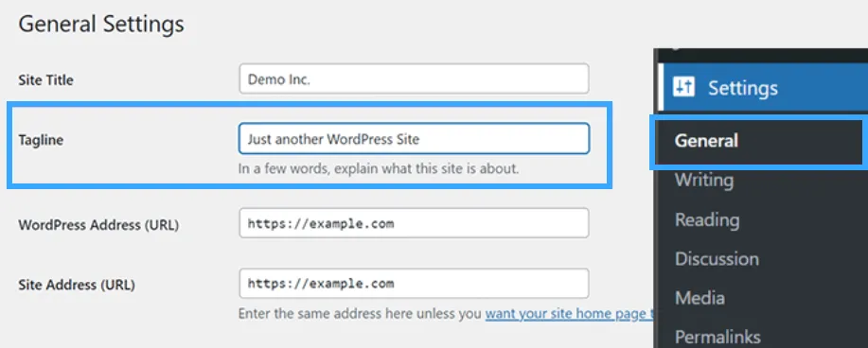
Task: Navigate to Media settings
Action: point(700,298)
